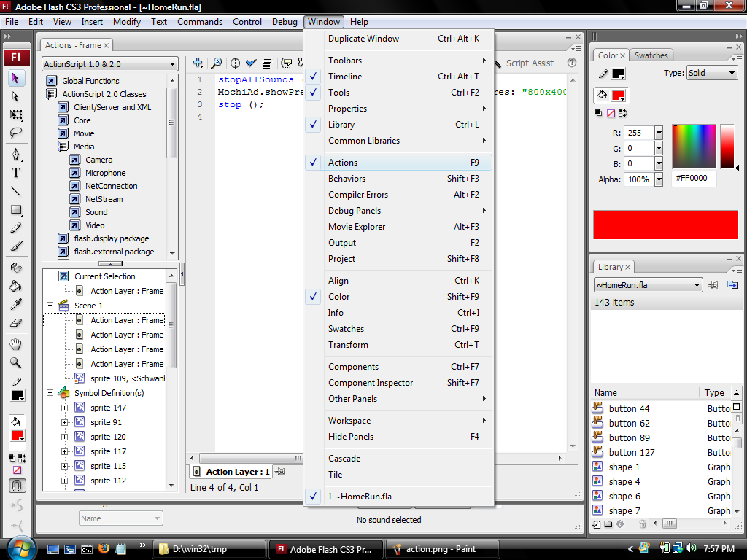Pin the Action Layer script tab
Screen dimensions: 747x560
tap(280, 472)
